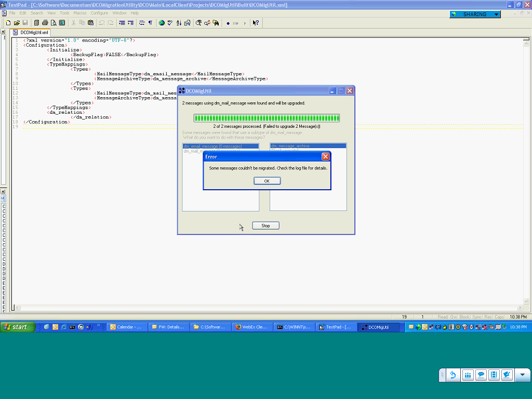Click the WebEx return arrow icon
The image size is (532, 399).
[x=453, y=375]
